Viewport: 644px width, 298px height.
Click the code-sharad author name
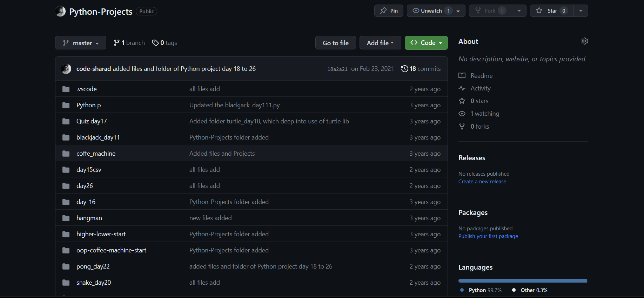[94, 69]
